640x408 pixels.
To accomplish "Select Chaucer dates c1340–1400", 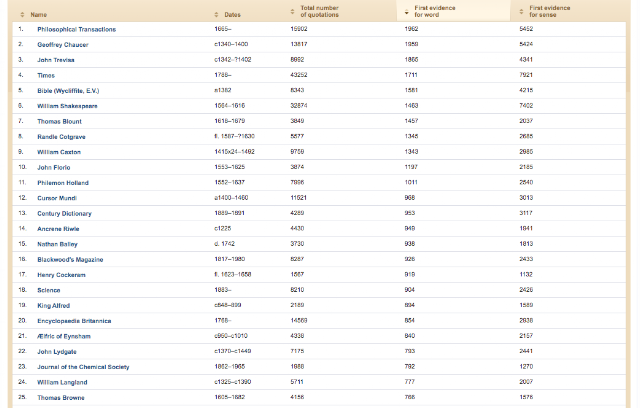I will coord(231,44).
